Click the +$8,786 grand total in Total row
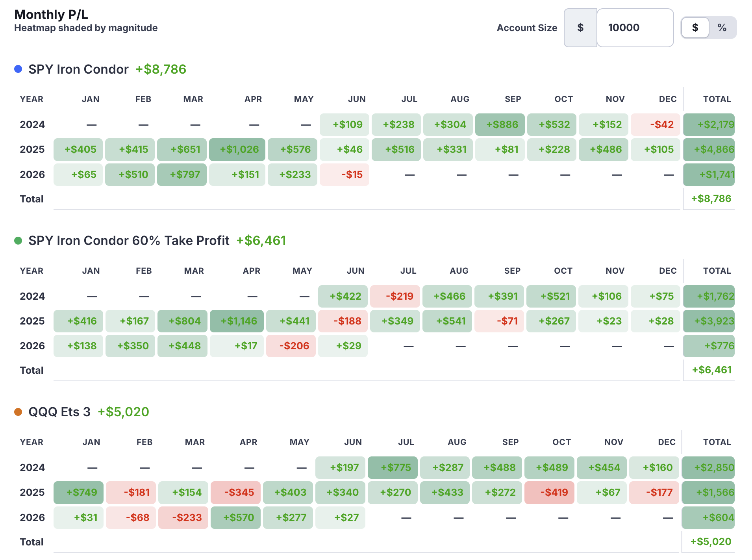 pos(711,198)
